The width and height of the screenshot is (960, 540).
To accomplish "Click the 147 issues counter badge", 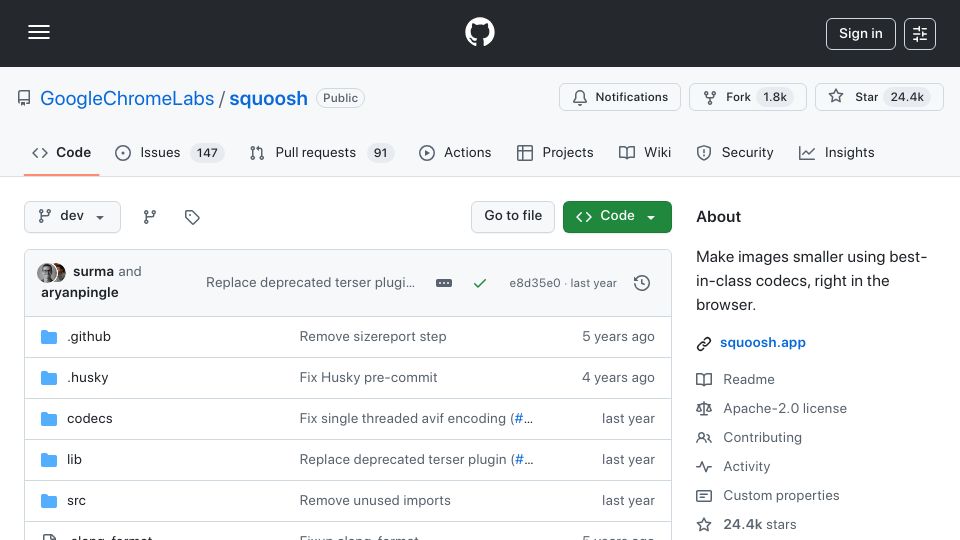I will coord(207,152).
